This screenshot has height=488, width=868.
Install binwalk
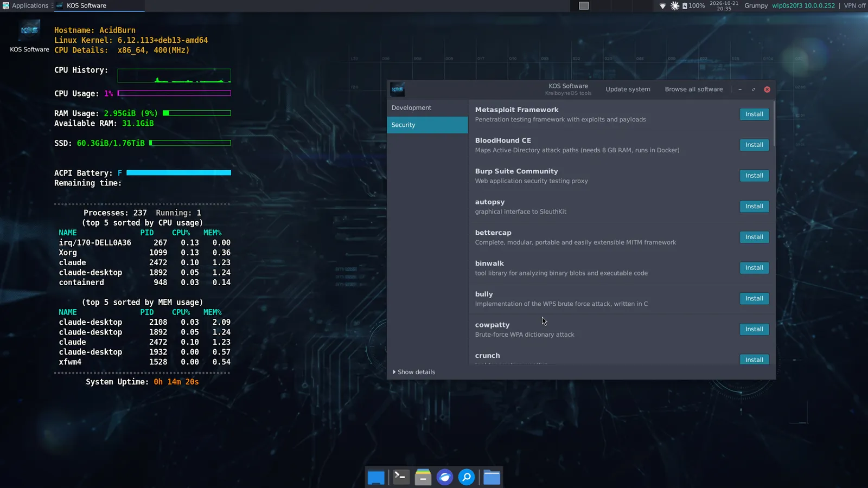click(x=754, y=268)
